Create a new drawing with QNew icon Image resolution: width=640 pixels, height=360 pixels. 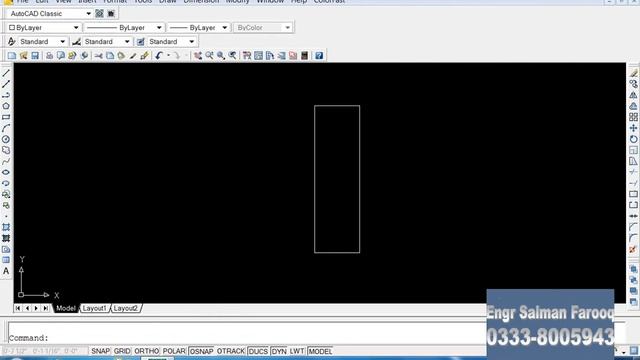point(11,56)
